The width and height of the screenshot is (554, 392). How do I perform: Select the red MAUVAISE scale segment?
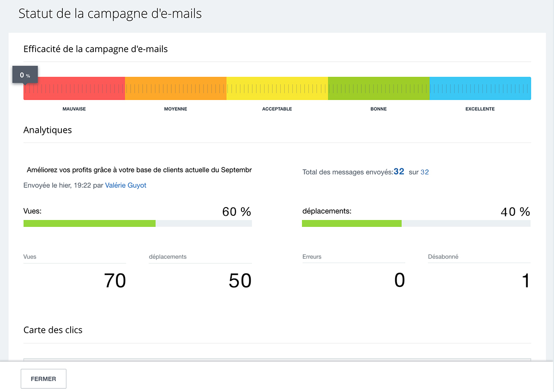(74, 89)
